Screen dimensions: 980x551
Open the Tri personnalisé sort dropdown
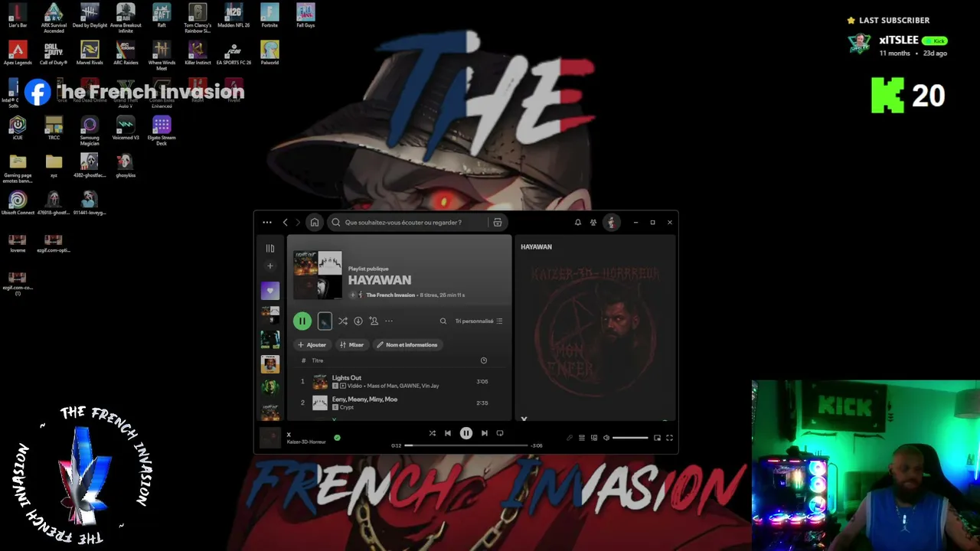479,321
